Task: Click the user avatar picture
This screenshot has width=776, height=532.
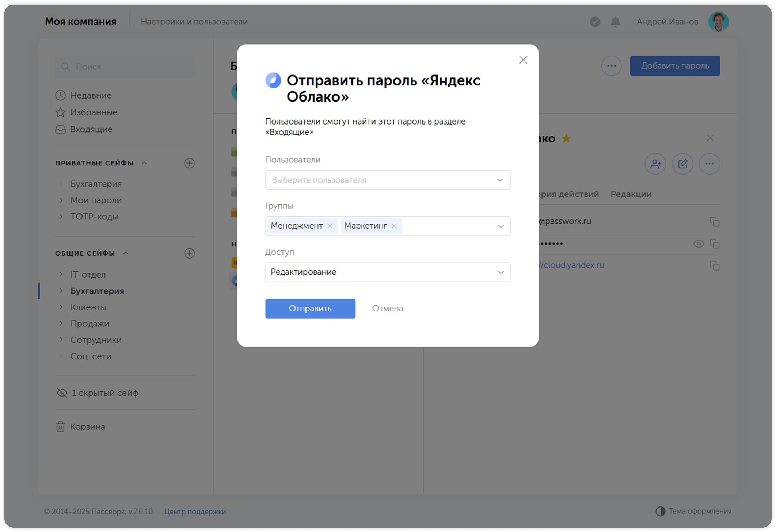Action: tap(718, 22)
